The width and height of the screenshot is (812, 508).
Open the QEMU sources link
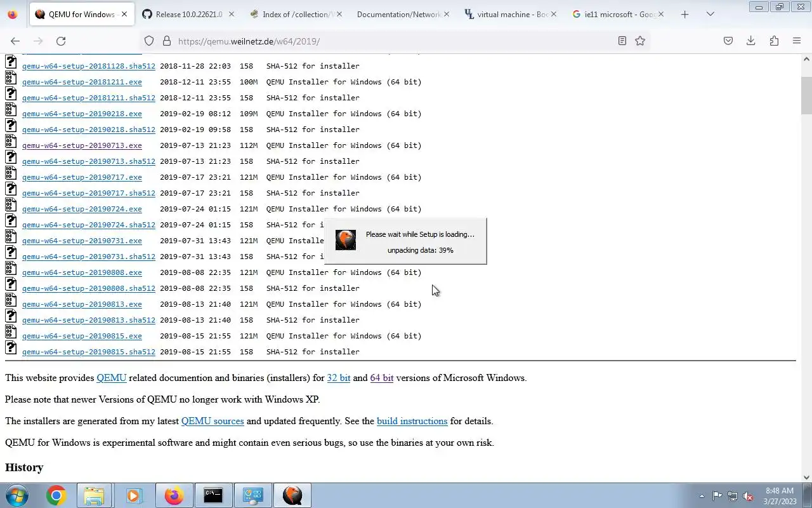213,421
